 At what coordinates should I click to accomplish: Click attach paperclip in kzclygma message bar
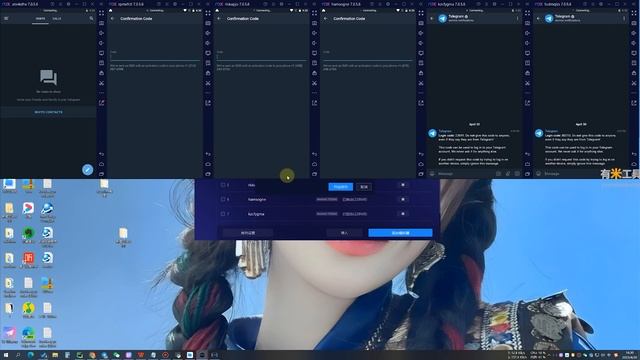(508, 173)
